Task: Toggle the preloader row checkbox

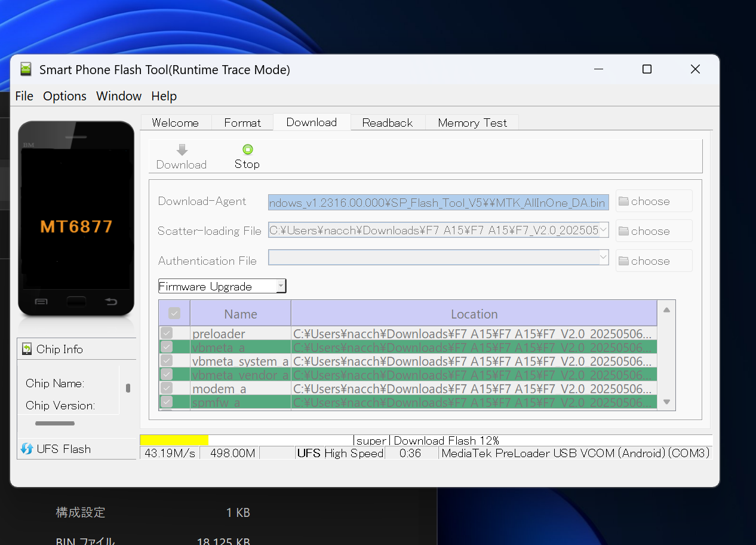Action: (x=167, y=333)
